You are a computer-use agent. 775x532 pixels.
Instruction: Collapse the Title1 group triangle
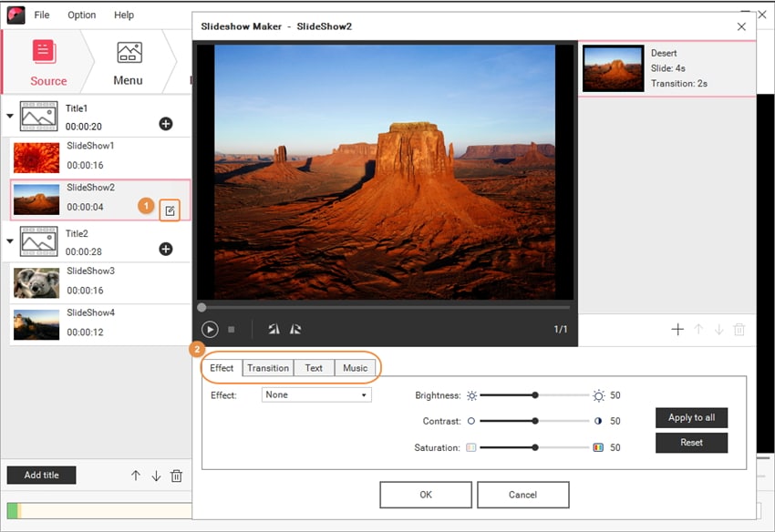pos(11,116)
